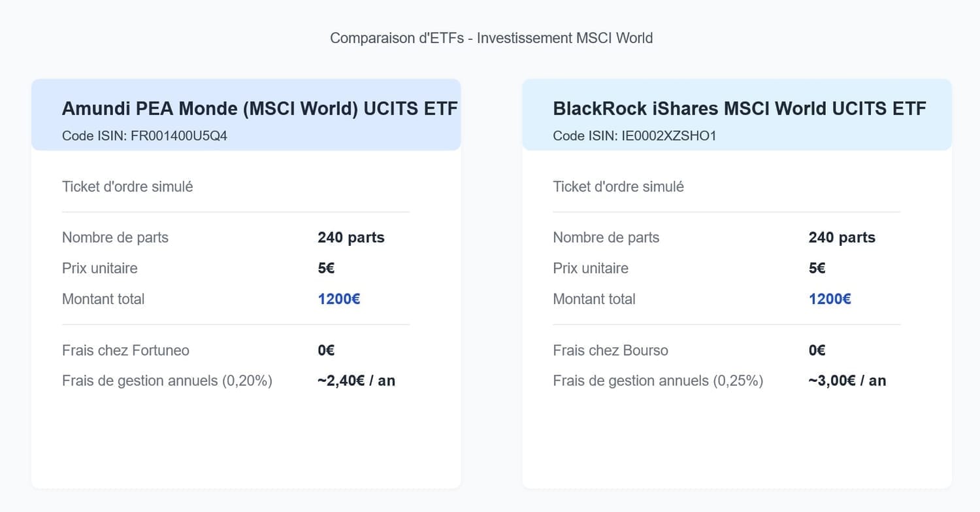Click 'Frais de gestion annuels (0,20%)' label
This screenshot has height=512, width=980.
coord(167,381)
